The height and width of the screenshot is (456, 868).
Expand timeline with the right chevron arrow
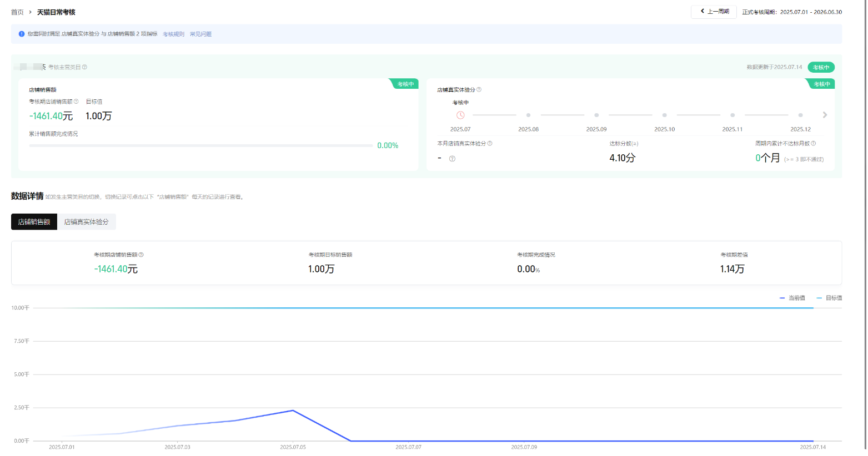[825, 115]
